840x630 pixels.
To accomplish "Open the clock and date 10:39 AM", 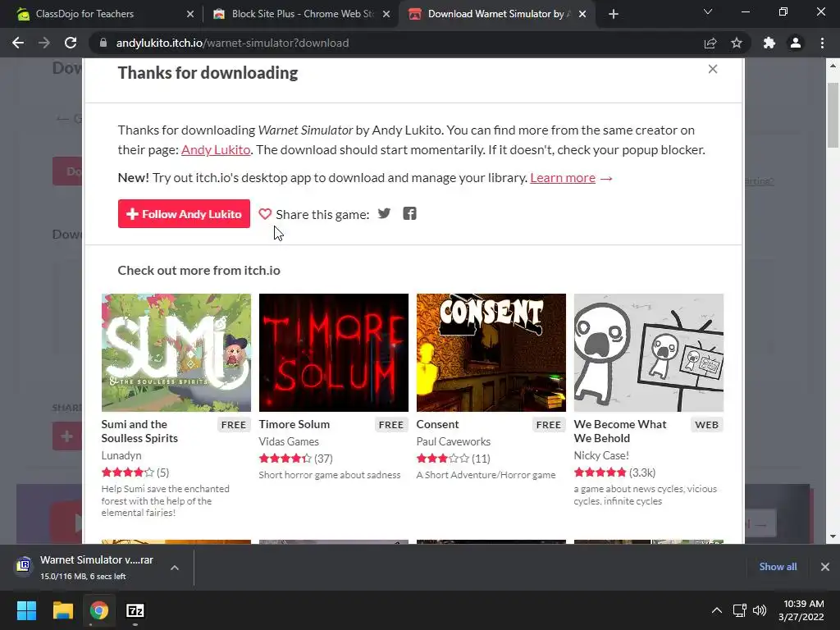I will tap(801, 610).
